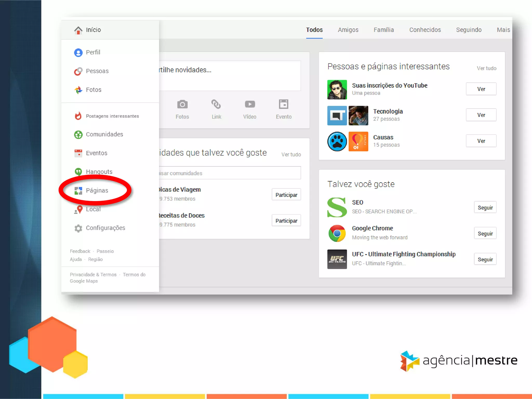The image size is (532, 399).
Task: Switch to the Amigos tab
Action: point(348,30)
